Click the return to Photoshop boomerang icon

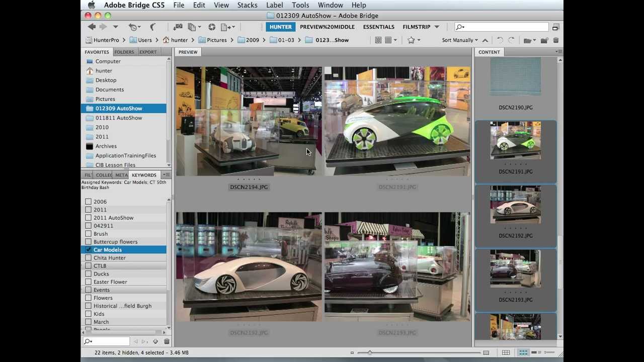click(x=153, y=27)
